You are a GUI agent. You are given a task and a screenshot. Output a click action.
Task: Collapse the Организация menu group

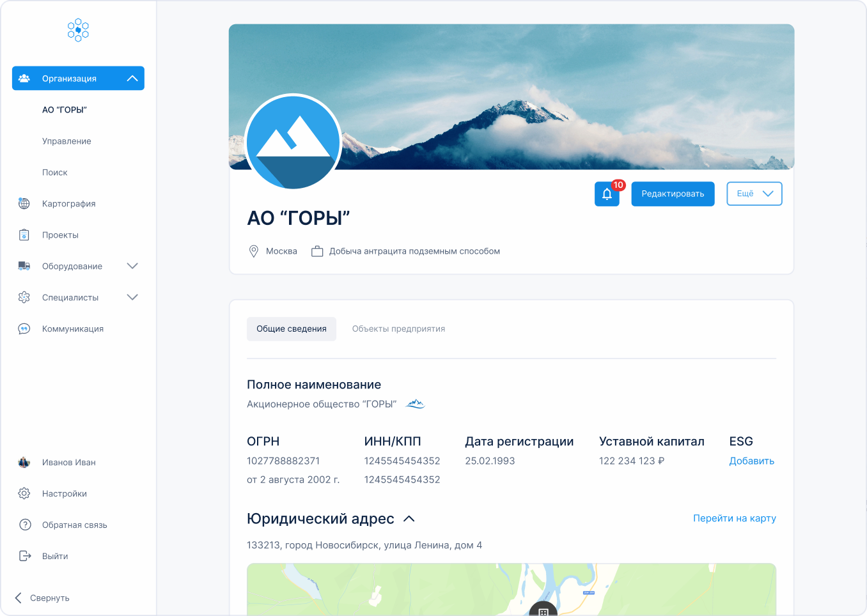pos(132,78)
